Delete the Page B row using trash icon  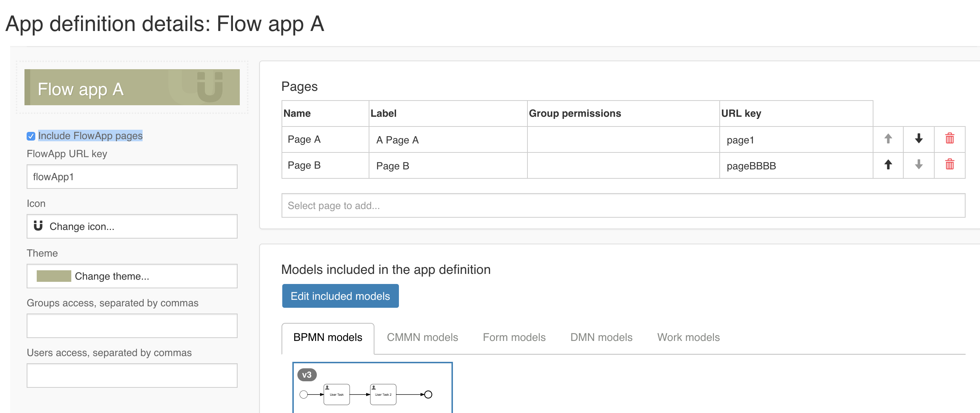coord(949,165)
